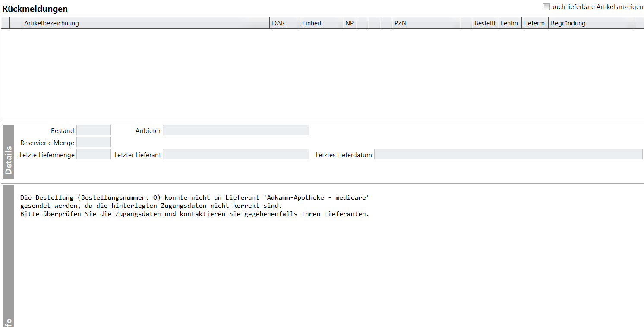Enable 'auch lieferbare Artikel anzeigen' checkbox
Image resolution: width=644 pixels, height=327 pixels.
546,7
